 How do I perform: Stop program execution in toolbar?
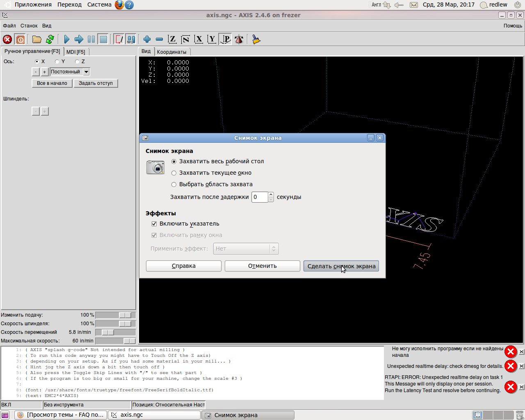click(x=103, y=39)
